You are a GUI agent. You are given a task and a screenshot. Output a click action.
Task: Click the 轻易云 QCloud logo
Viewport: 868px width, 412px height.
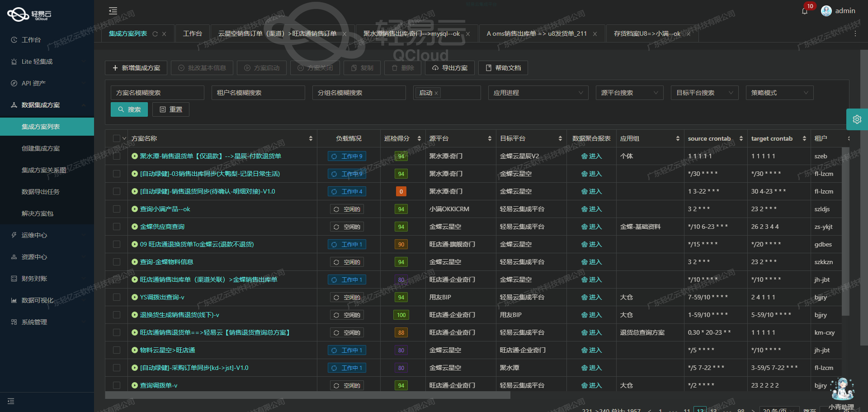29,14
